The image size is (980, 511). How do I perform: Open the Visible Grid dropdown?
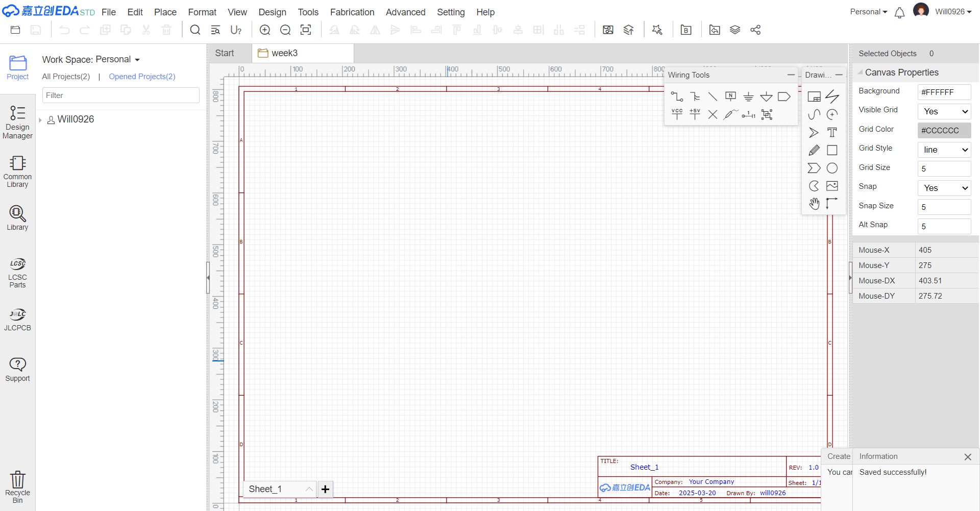coord(944,111)
